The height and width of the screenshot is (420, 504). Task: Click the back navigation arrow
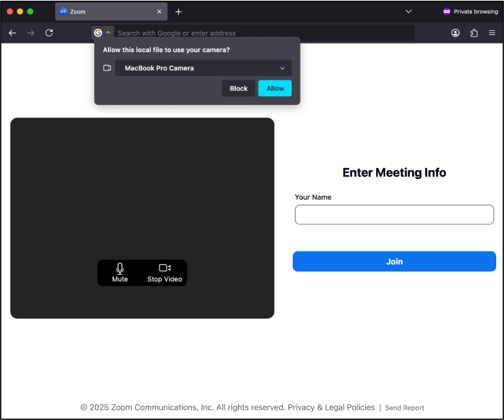point(13,33)
